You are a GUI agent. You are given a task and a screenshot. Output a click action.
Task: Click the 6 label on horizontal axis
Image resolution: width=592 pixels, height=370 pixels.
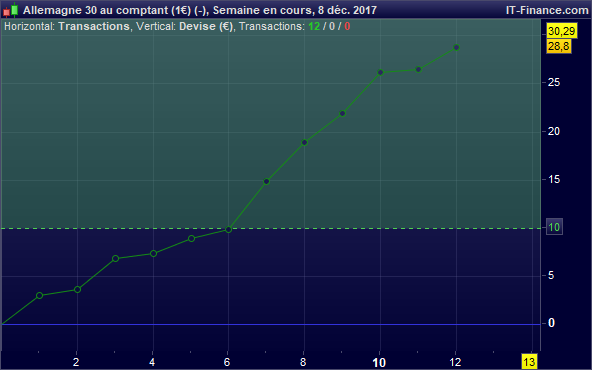pos(227,362)
